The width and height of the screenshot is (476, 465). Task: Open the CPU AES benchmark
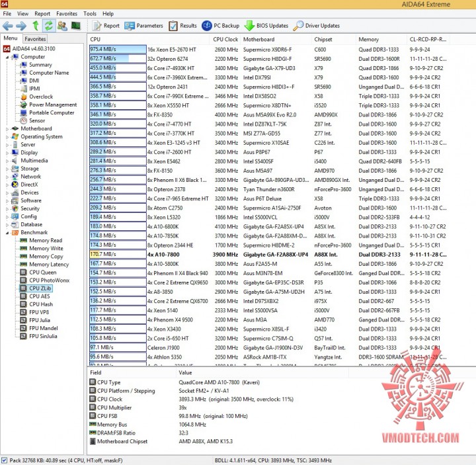coord(40,296)
